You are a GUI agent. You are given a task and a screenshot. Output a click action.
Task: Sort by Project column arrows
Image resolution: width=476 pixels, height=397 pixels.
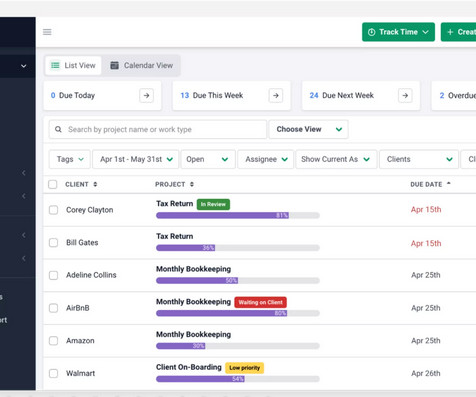[x=192, y=184]
